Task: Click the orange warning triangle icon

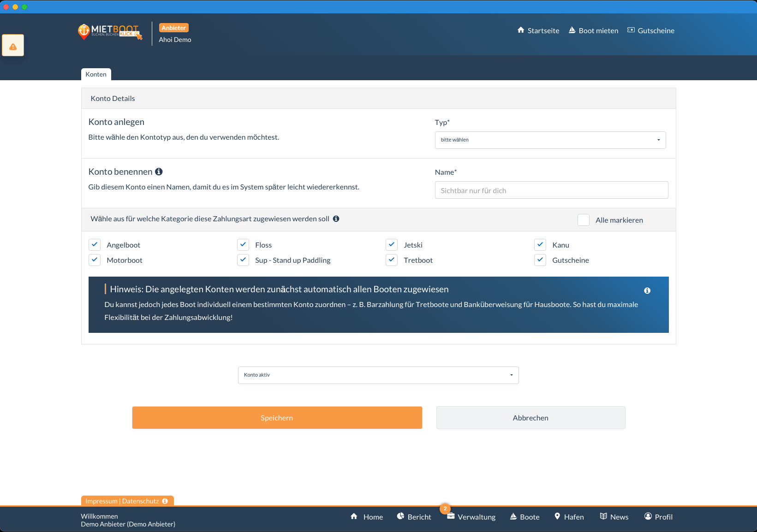Action: [x=13, y=46]
